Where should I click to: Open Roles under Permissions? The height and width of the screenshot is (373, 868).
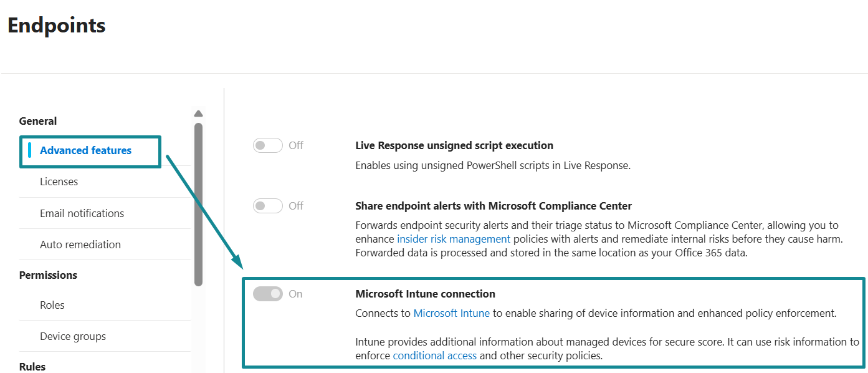(52, 305)
